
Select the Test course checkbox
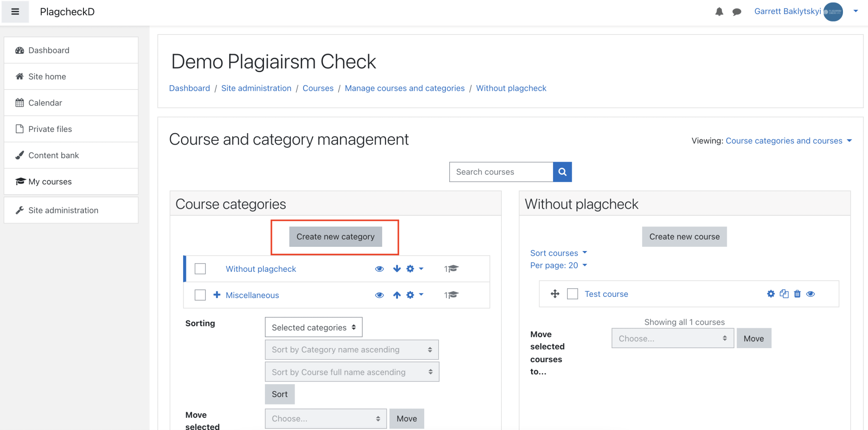tap(572, 293)
